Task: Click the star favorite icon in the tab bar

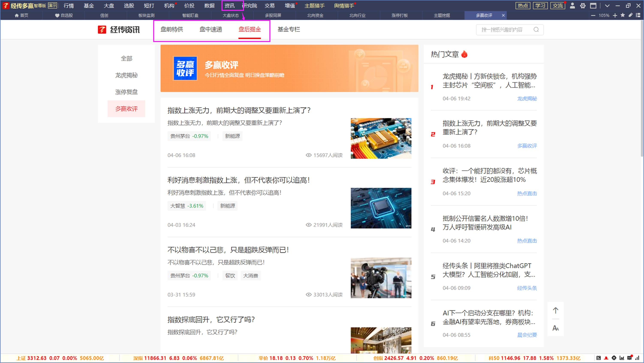Action: (623, 15)
